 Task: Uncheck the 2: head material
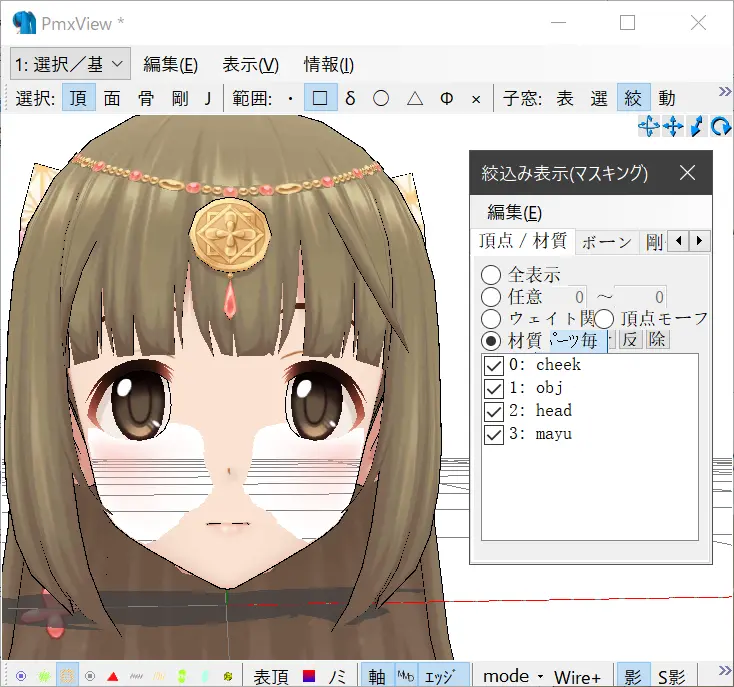[x=494, y=411]
